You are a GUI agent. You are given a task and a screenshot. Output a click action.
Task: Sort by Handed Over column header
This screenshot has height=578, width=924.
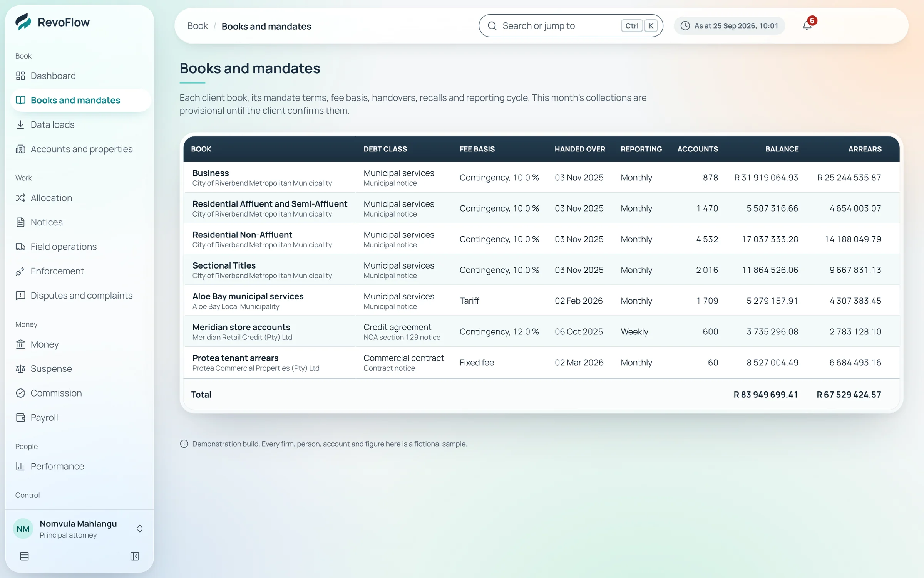(580, 149)
